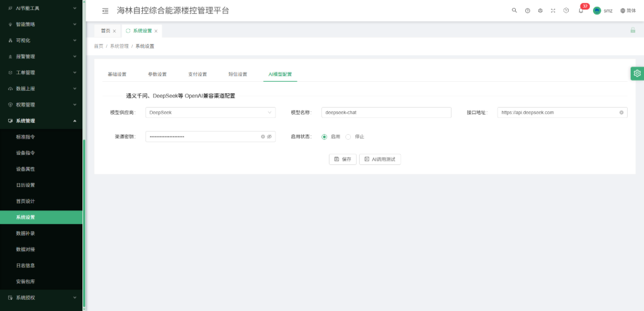Screen dimensions: 644x311
Task: Open 日志信息 in the sidebar
Action: [x=25, y=265]
